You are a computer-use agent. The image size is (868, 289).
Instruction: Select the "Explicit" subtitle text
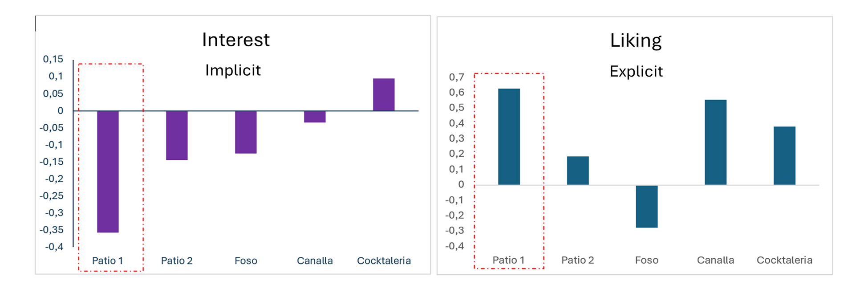(x=636, y=71)
